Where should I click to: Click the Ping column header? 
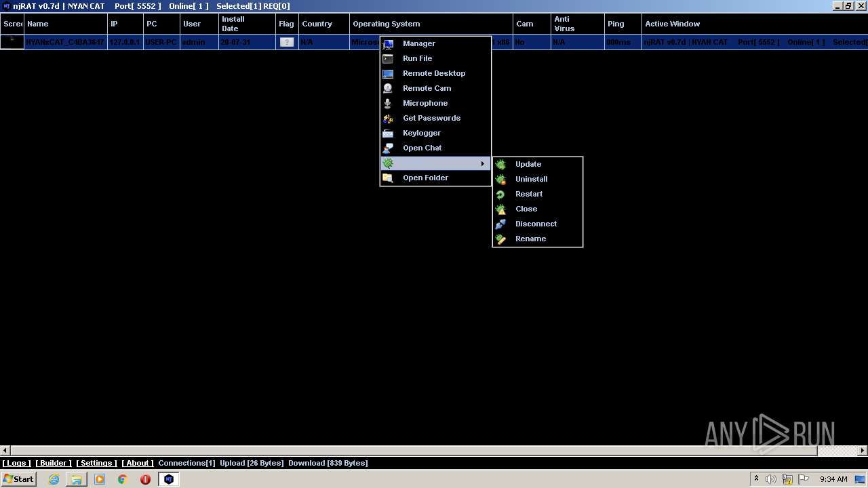[x=623, y=24]
